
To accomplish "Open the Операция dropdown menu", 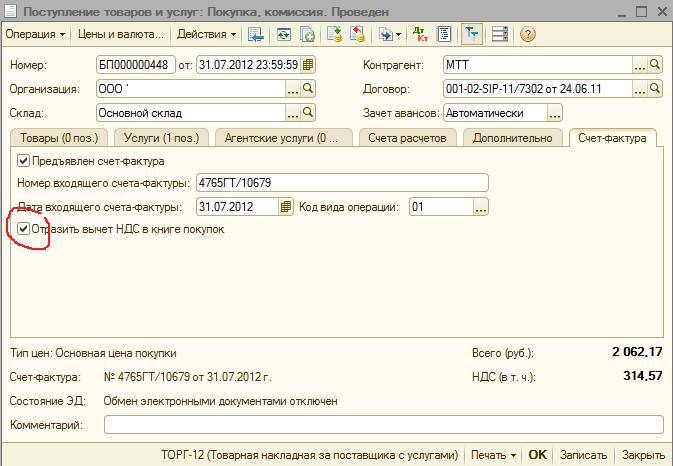I will click(x=37, y=35).
